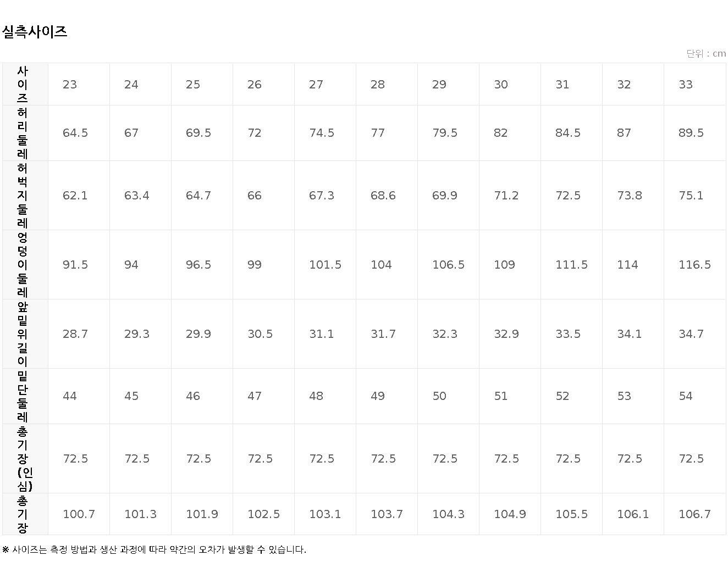Click the 허벅지둘레 row header
Screen dimensions: 728x578
(23, 196)
